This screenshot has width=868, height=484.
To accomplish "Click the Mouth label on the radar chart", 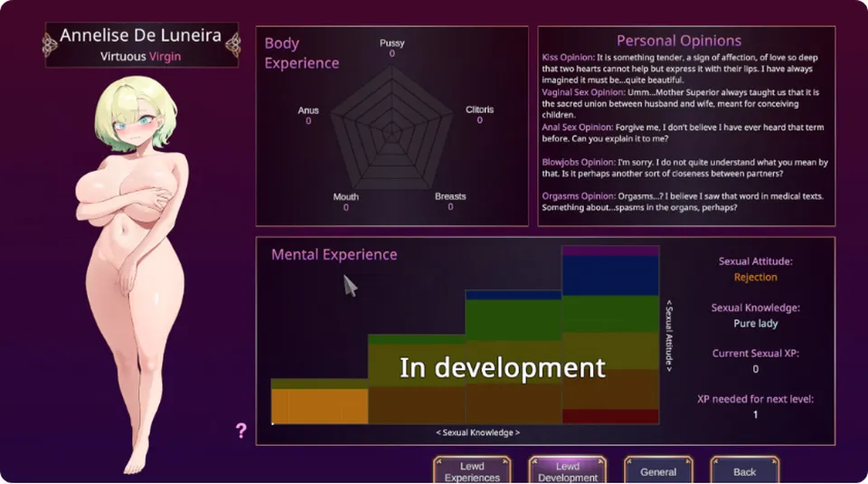I will (346, 196).
